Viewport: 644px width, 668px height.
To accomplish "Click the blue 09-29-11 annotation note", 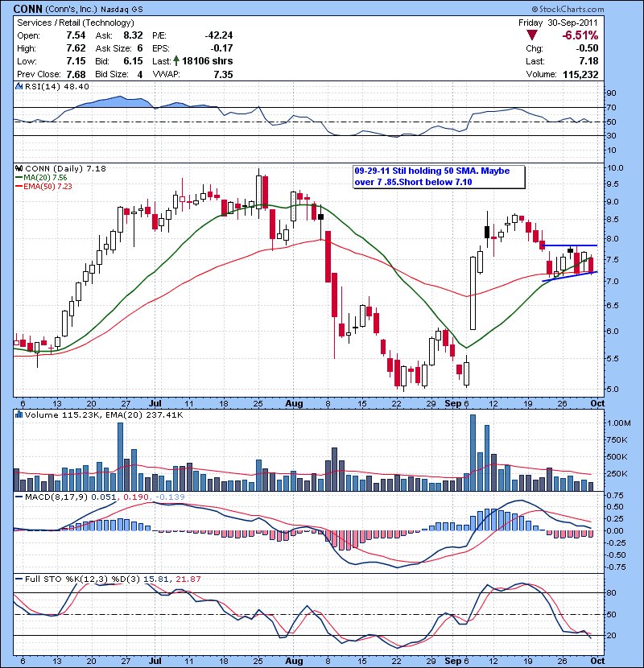I will pyautogui.click(x=439, y=176).
